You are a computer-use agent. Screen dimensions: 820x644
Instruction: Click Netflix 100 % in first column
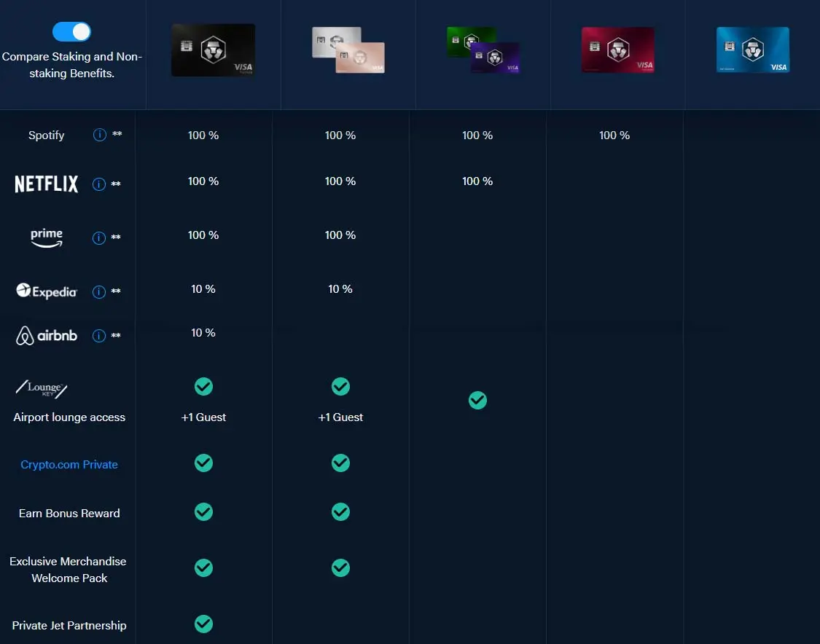pos(203,181)
